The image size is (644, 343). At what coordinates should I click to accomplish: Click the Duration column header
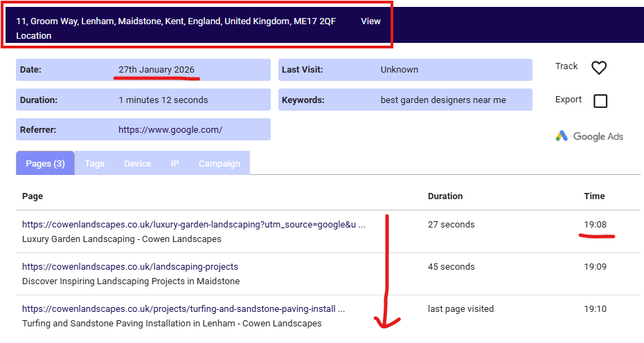click(x=445, y=196)
